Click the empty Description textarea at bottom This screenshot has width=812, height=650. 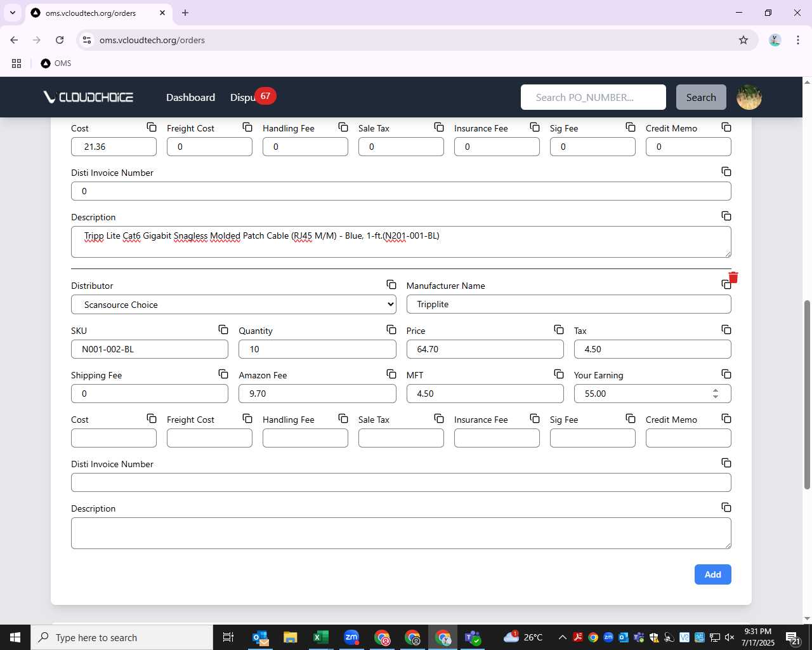tap(401, 533)
